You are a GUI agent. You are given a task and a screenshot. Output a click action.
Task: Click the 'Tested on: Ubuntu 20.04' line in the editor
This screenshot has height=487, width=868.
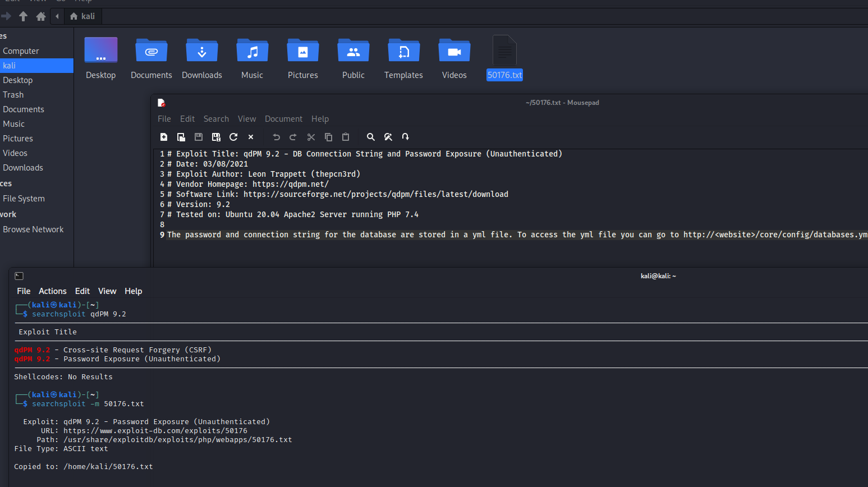coord(293,214)
